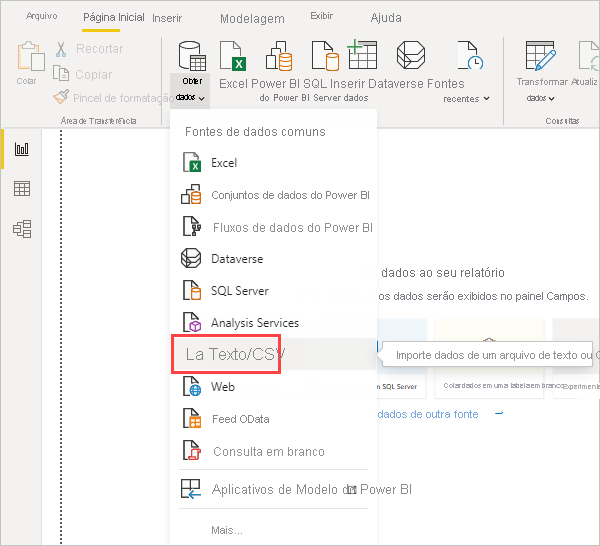Select the Texto/CSV menu entry
The height and width of the screenshot is (546, 600).
pos(274,354)
